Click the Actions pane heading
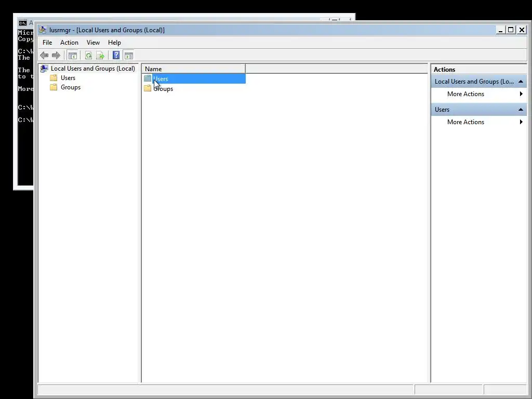532x399 pixels. pos(445,70)
